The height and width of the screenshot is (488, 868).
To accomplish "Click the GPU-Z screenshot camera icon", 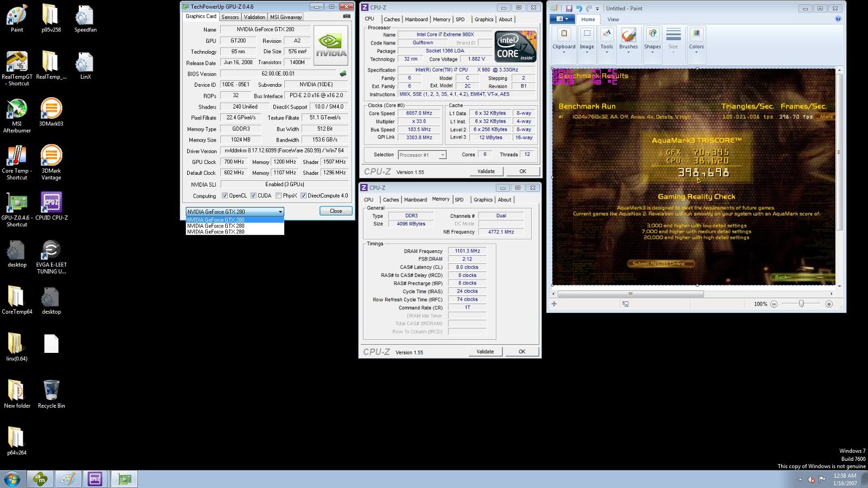I will click(x=347, y=16).
